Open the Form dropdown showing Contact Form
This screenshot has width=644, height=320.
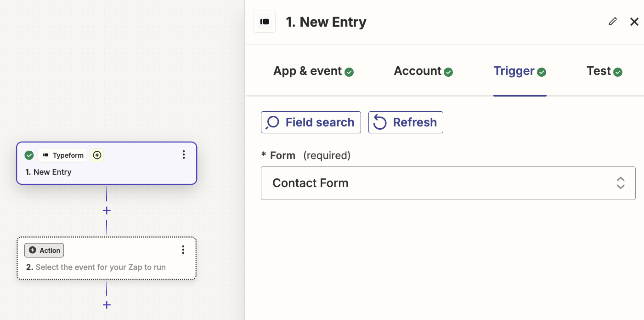click(448, 183)
